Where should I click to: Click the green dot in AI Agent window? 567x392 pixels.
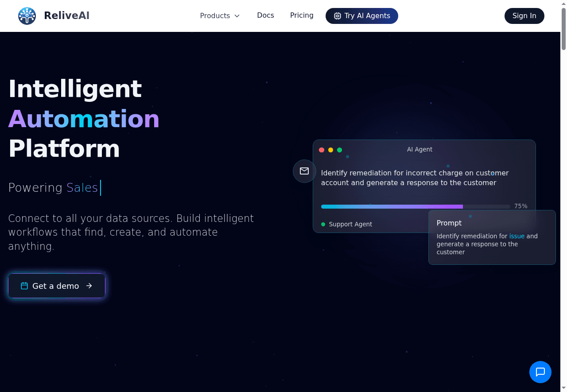coord(339,150)
